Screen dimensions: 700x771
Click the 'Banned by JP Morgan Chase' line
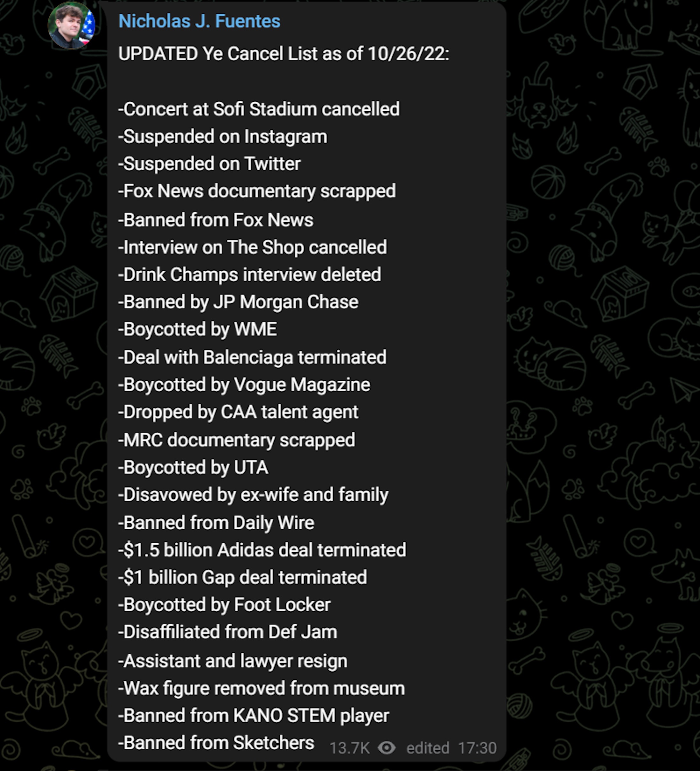[238, 302]
